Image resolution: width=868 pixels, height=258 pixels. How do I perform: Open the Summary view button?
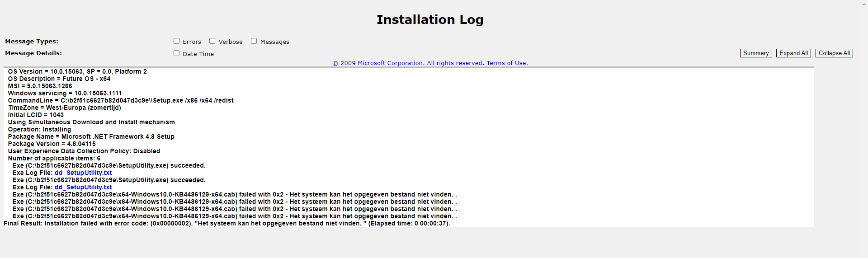756,53
